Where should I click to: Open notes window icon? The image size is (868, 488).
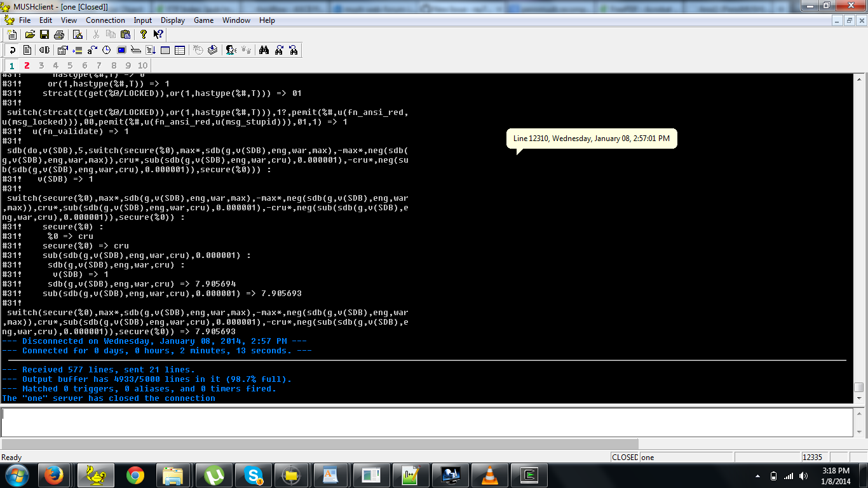coord(165,50)
